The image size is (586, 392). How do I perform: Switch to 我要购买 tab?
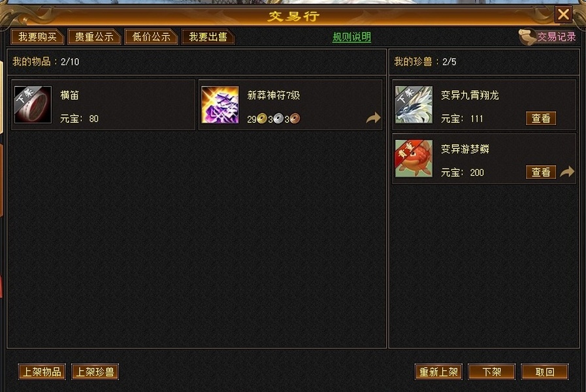37,37
